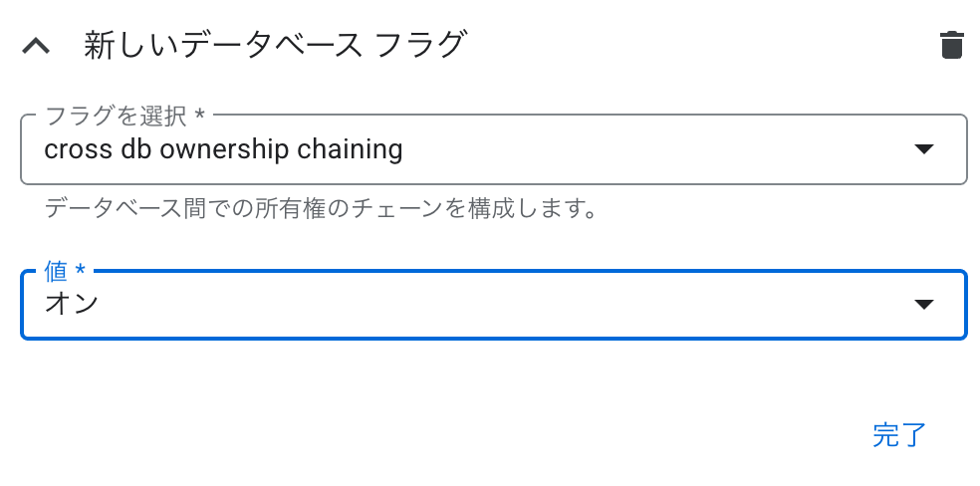Click the 値 field label

(56, 271)
